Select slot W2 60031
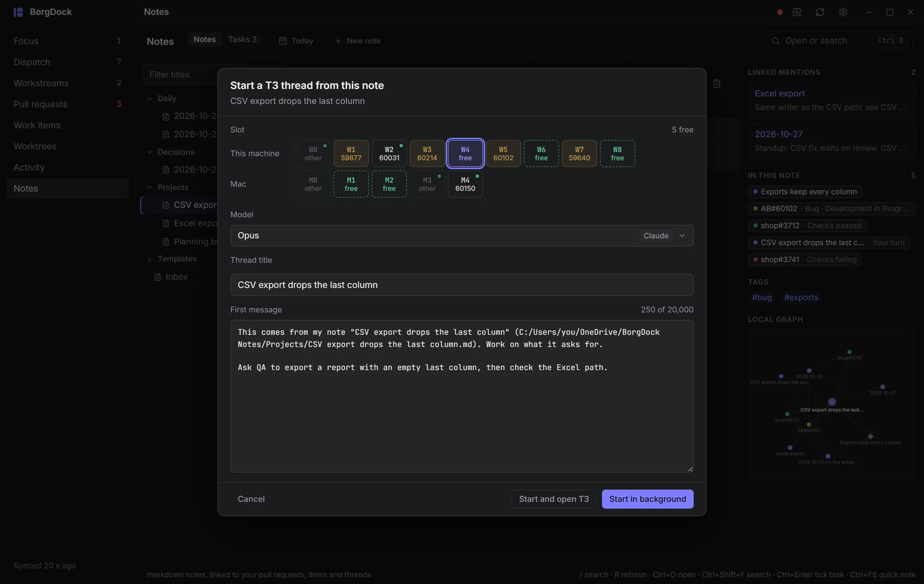The height and width of the screenshot is (584, 924). click(389, 153)
